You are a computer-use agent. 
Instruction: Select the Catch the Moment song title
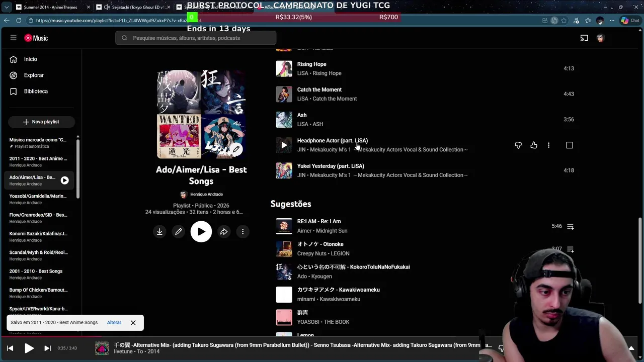point(319,90)
